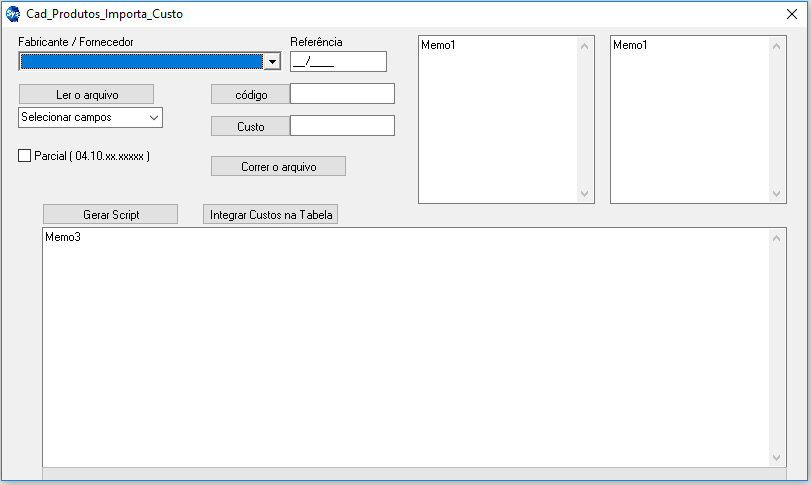
Task: Open the Selecionar campos combo box
Action: [90, 117]
